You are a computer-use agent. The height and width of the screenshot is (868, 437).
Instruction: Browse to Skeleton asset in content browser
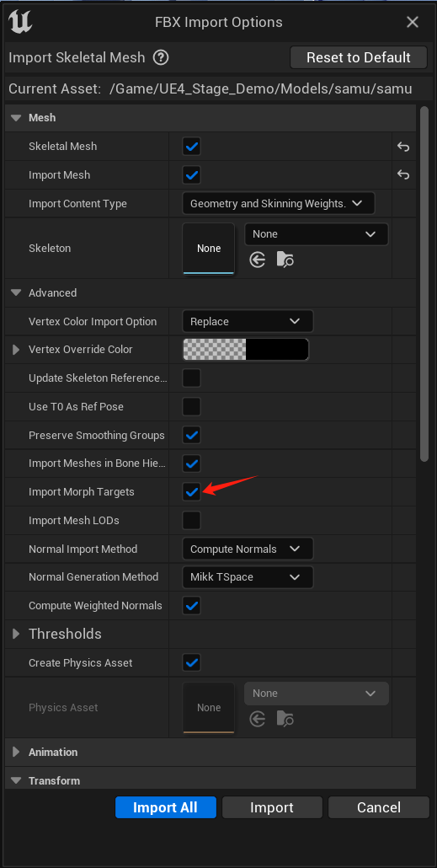pos(285,259)
